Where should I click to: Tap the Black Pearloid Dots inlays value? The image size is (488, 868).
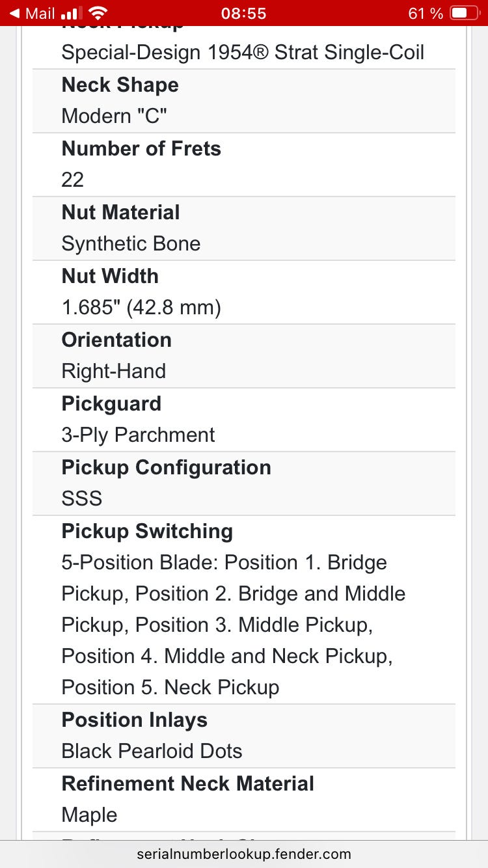tap(152, 751)
